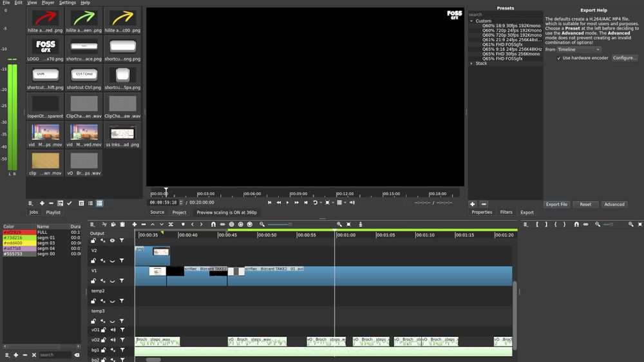Click the Export File button
The image size is (644, 362).
(556, 204)
